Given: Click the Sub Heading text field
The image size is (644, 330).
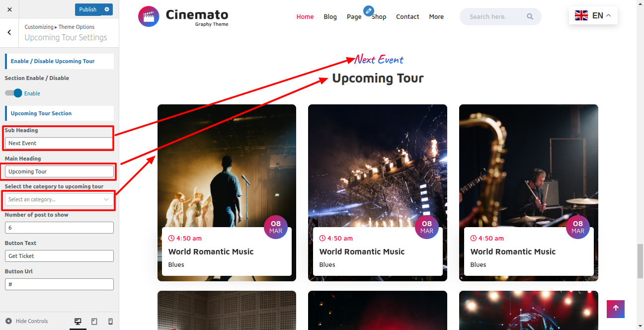Looking at the screenshot, I should pos(59,143).
